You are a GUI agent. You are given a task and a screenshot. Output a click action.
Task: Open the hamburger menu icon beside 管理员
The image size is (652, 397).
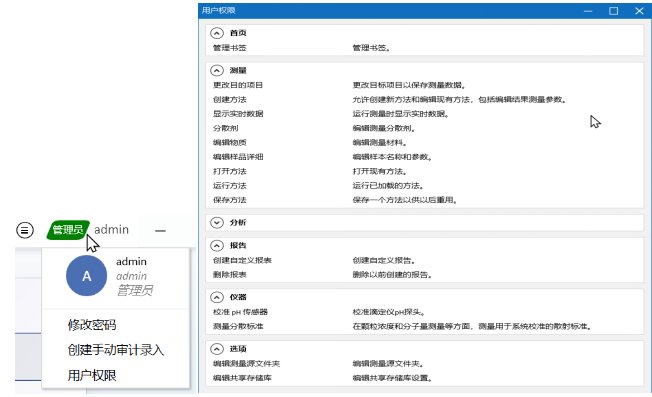[x=25, y=229]
